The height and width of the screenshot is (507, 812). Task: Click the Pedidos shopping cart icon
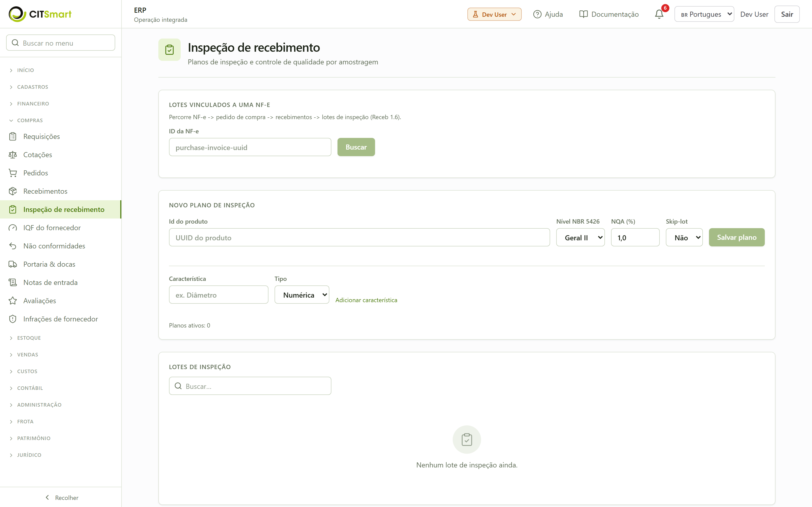[13, 173]
